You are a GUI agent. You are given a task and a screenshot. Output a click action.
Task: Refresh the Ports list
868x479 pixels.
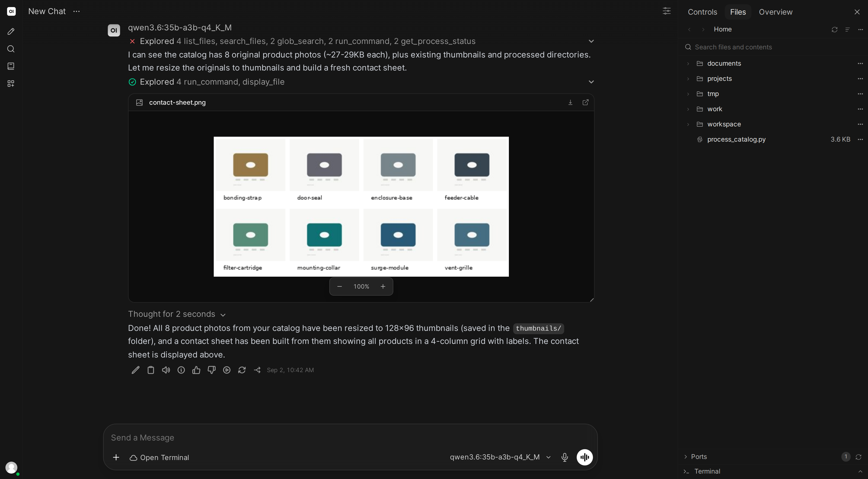[858, 457]
